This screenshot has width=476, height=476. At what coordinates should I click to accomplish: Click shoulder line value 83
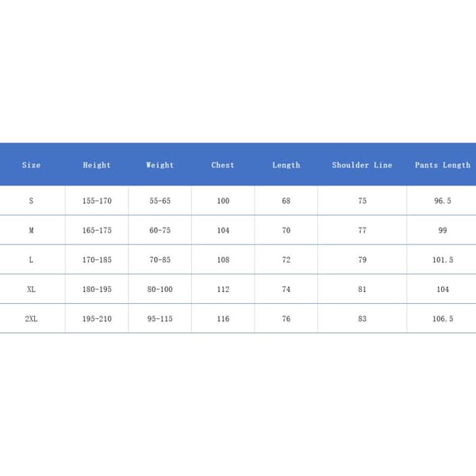coord(363,318)
